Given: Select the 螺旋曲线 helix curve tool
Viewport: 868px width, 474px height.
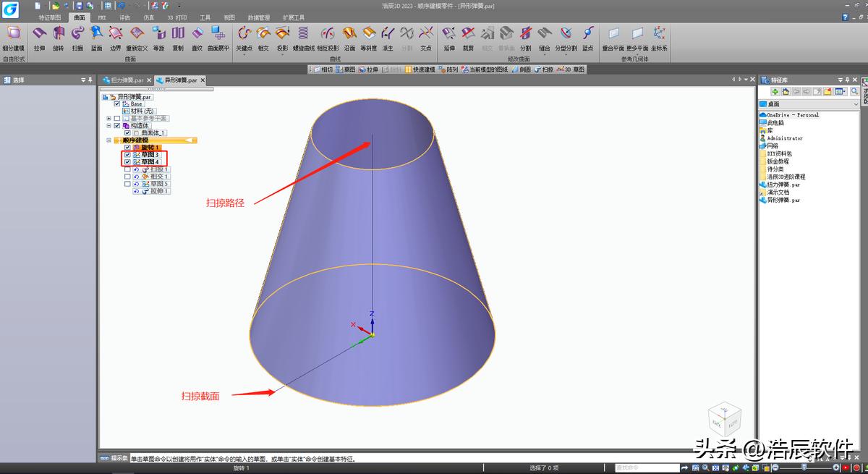Looking at the screenshot, I should click(x=302, y=37).
